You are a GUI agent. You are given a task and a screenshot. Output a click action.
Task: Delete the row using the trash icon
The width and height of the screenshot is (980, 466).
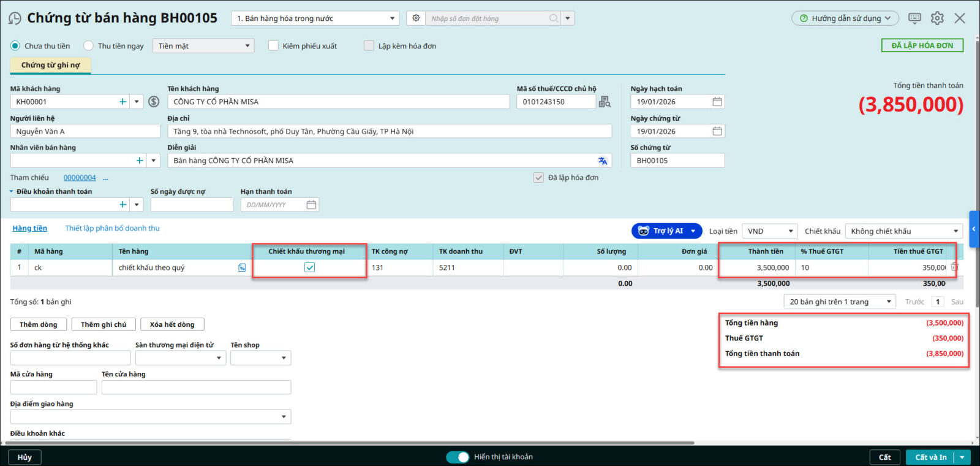tap(954, 267)
